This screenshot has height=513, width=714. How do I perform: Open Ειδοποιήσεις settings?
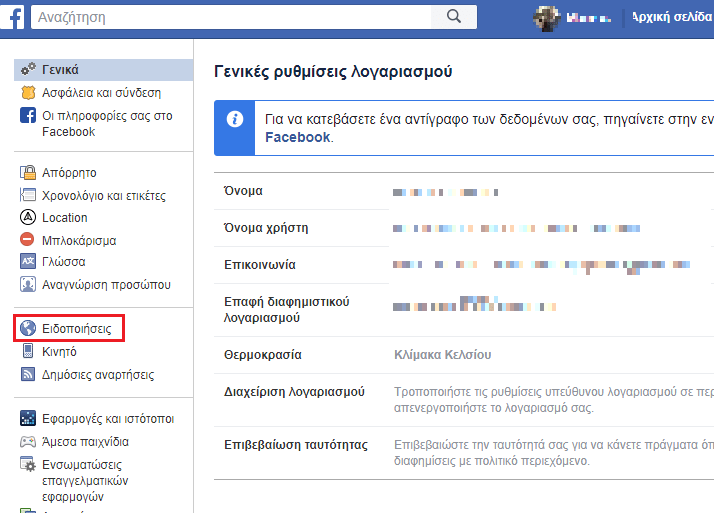pos(76,329)
